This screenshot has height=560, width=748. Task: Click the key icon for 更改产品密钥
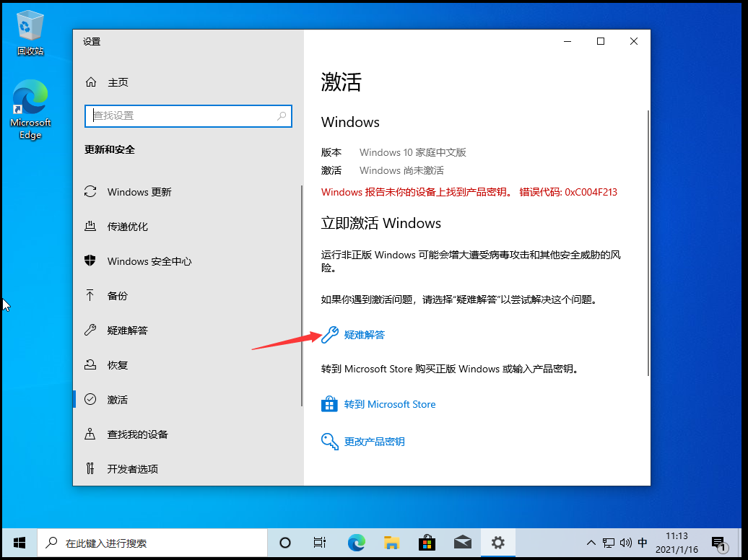pyautogui.click(x=330, y=441)
